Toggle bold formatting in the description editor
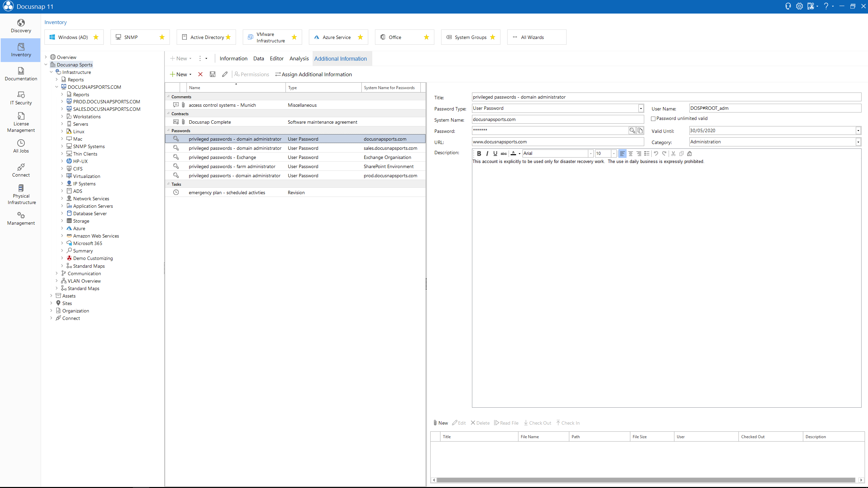The image size is (868, 488). pos(479,153)
